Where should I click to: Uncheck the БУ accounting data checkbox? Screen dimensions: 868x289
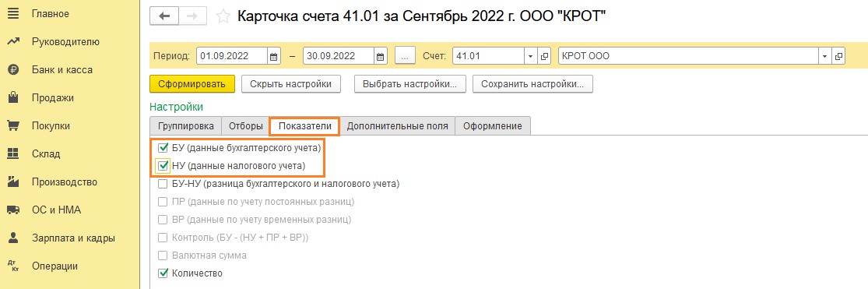(x=163, y=148)
